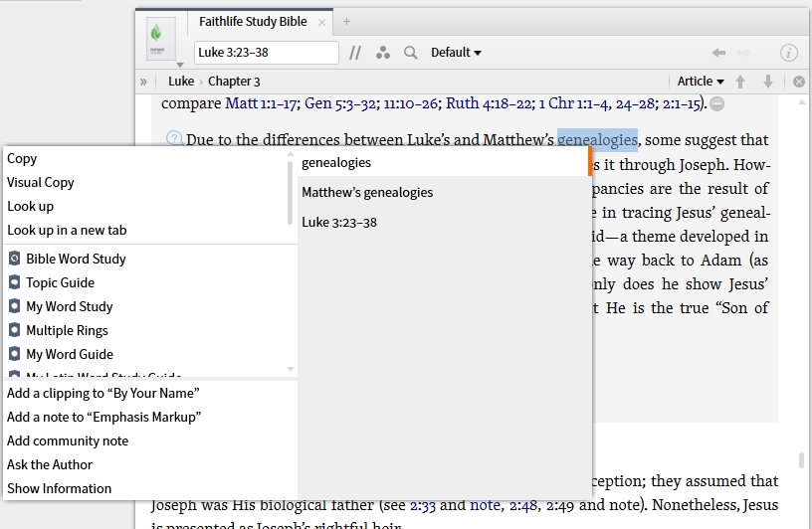The width and height of the screenshot is (812, 529).
Task: Open the Matt 1:1–17 reference link
Action: click(262, 103)
